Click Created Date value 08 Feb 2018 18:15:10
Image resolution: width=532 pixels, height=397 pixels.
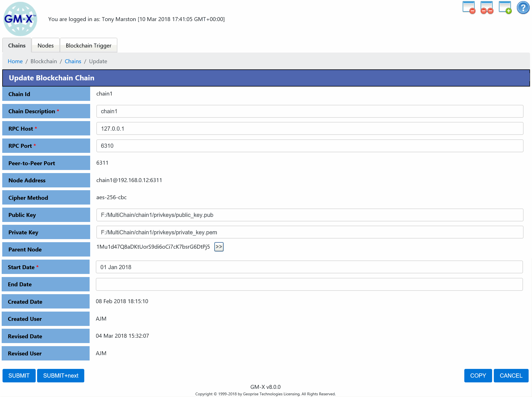(x=122, y=301)
